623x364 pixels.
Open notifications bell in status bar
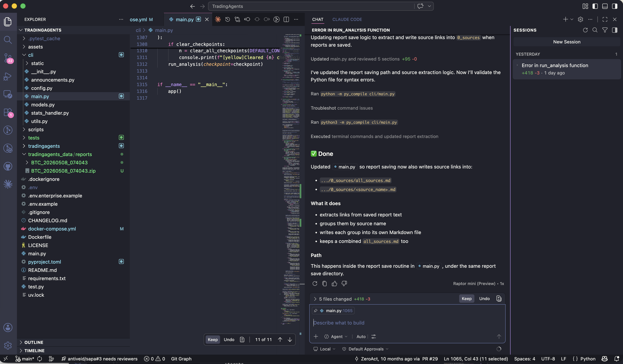click(x=617, y=359)
